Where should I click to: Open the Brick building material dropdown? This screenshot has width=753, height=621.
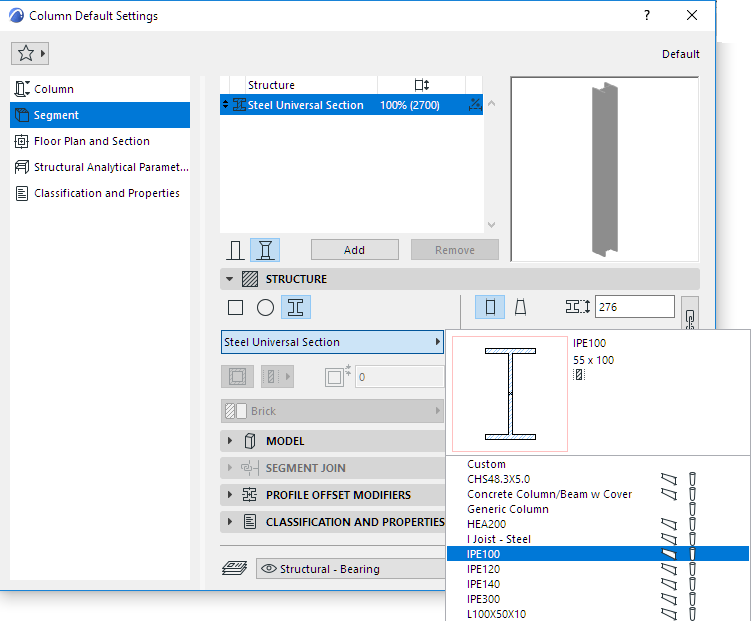332,411
